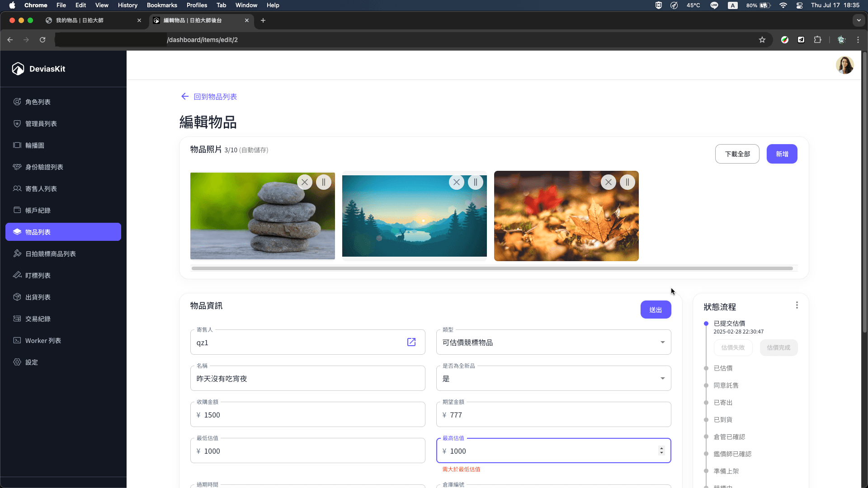Click the 期望金額 input field
Screen dimensions: 868x488
click(553, 414)
